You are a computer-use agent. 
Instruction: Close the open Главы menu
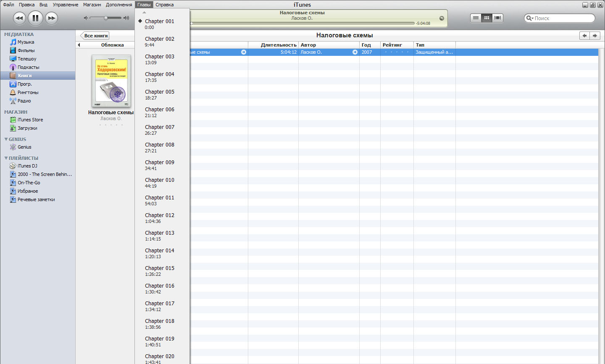144,5
